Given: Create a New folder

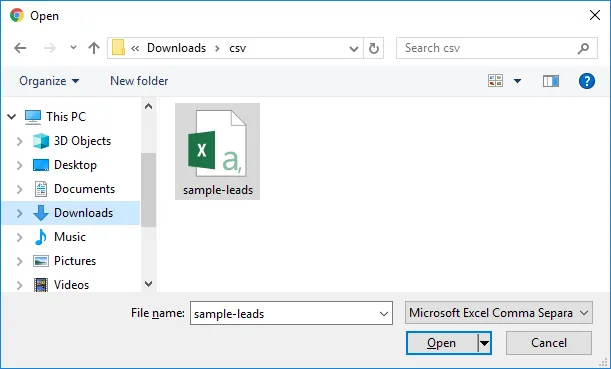Looking at the screenshot, I should click(x=139, y=81).
